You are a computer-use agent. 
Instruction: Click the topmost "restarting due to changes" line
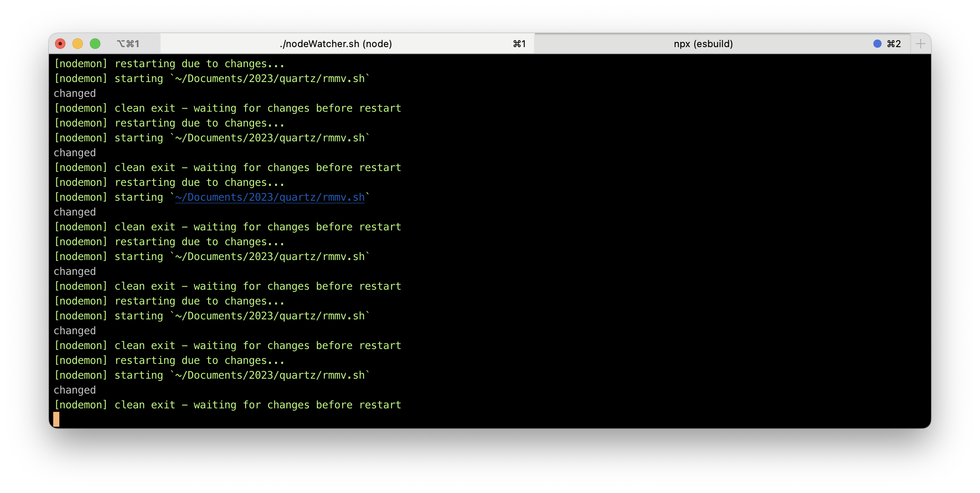tap(169, 64)
